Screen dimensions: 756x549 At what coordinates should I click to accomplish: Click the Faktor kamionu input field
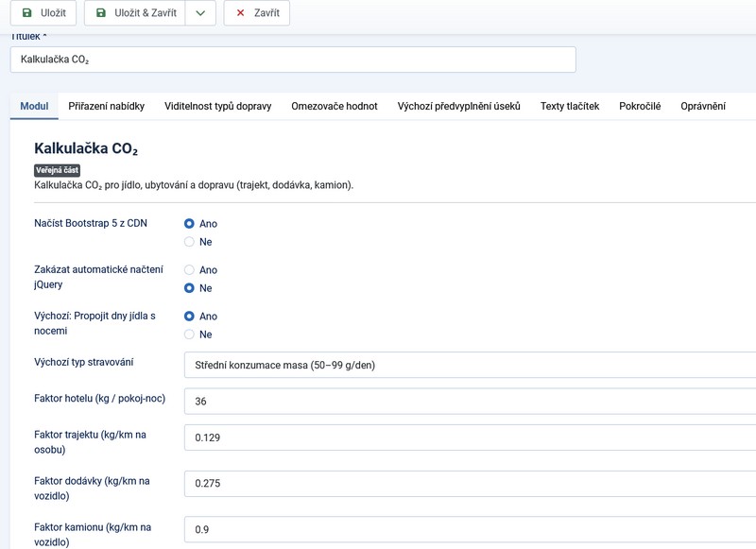coord(470,529)
